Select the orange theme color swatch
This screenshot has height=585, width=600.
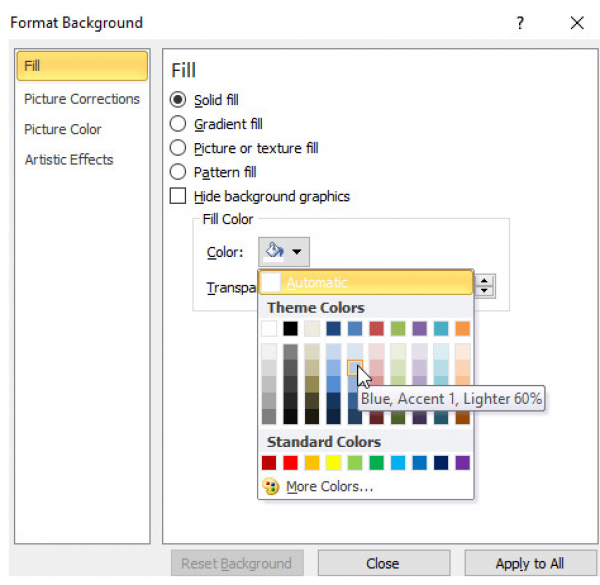pos(462,328)
